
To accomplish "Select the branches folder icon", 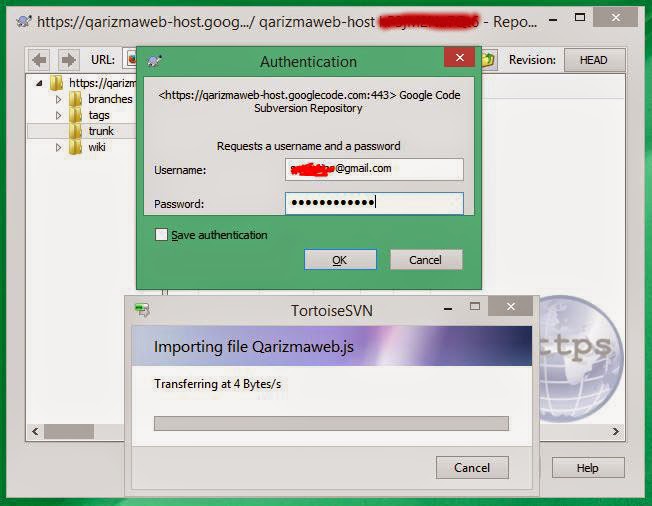I will click(75, 99).
